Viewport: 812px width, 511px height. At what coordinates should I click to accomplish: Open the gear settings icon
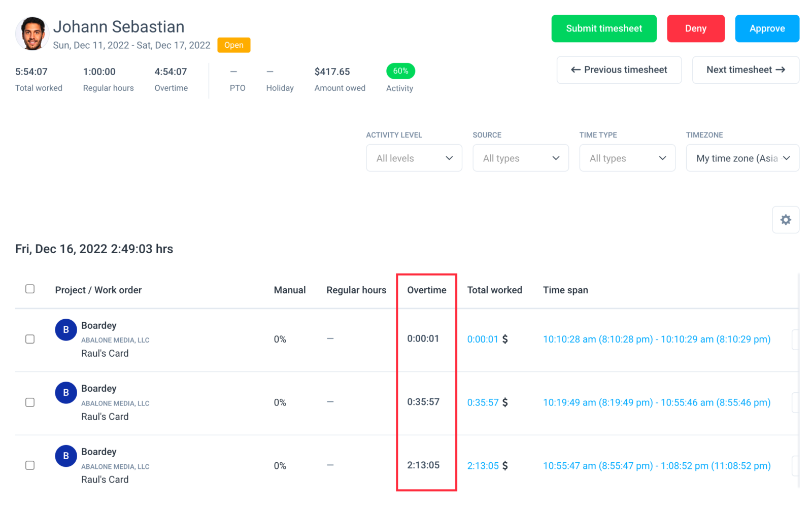[785, 220]
